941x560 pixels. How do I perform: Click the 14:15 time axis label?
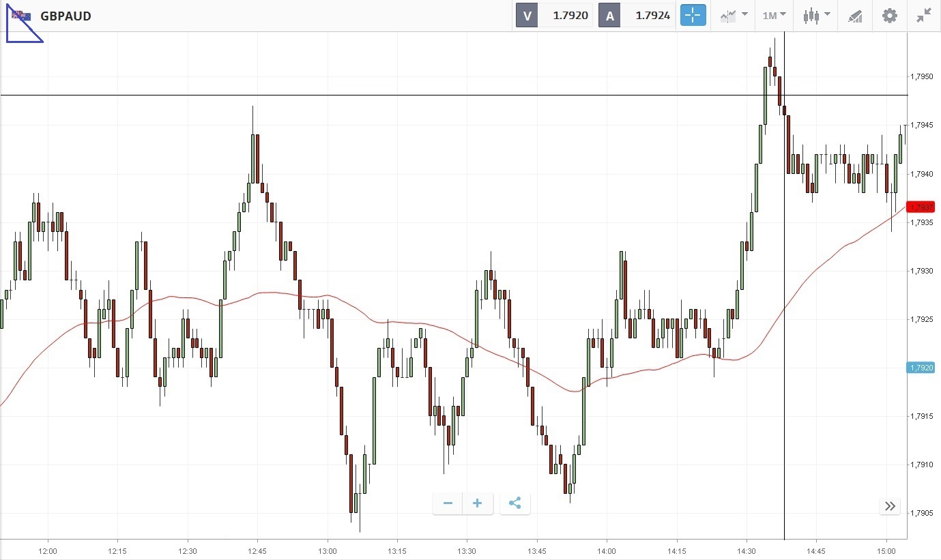click(677, 550)
